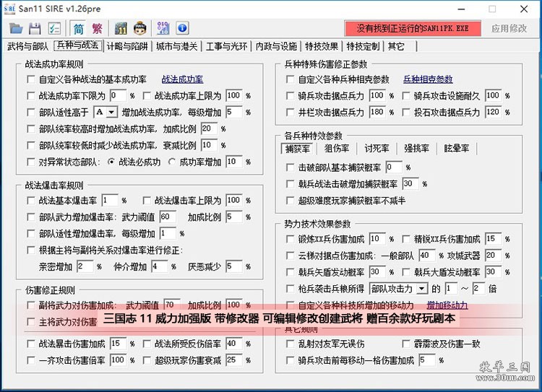Open file with the folder icon
Image resolution: width=542 pixels, height=392 pixels.
(16, 28)
